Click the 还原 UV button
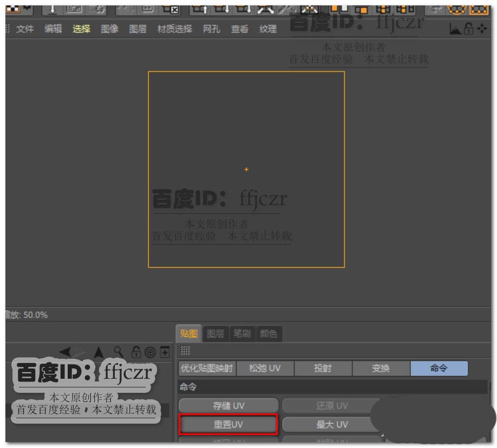 click(x=332, y=406)
